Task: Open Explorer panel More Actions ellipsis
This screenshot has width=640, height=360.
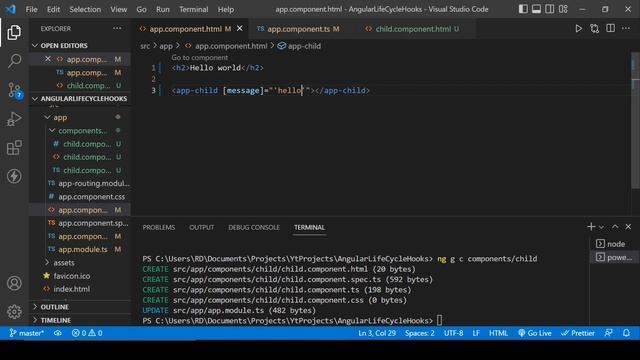Action: tap(117, 29)
